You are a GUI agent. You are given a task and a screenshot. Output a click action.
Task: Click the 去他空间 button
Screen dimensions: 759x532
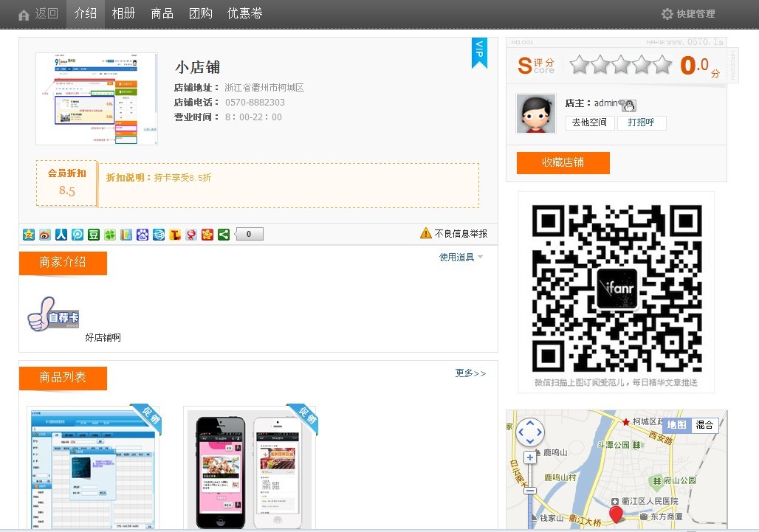590,122
